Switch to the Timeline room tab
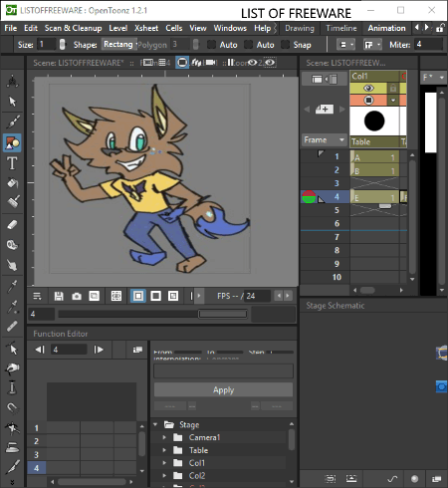Viewport: 448px width, 488px height. 341,28
